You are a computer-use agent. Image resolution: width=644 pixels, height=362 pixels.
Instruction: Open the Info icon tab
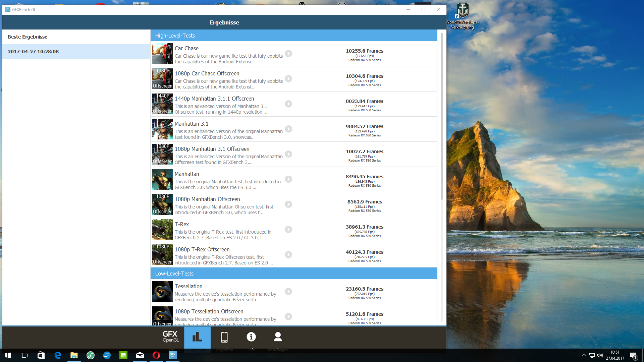[x=251, y=337]
